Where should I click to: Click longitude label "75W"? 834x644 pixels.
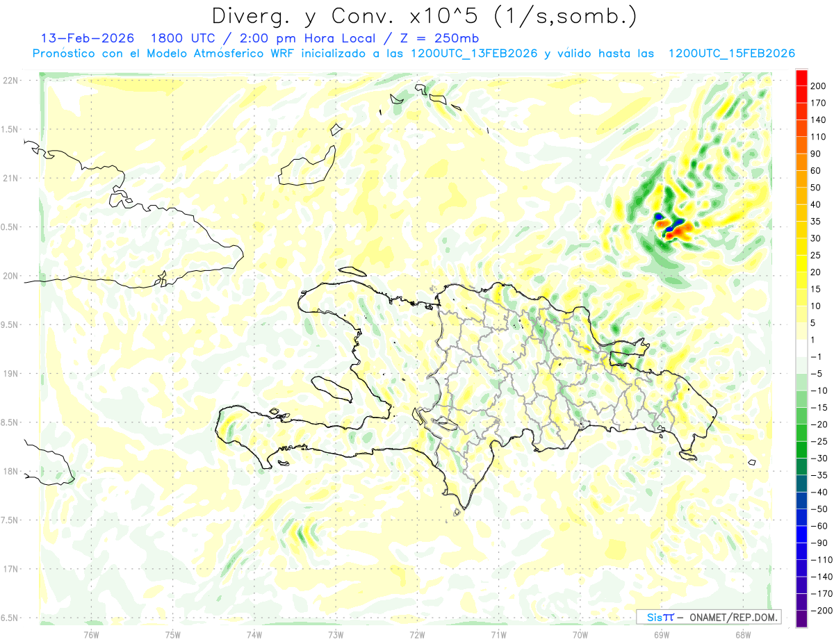point(172,634)
